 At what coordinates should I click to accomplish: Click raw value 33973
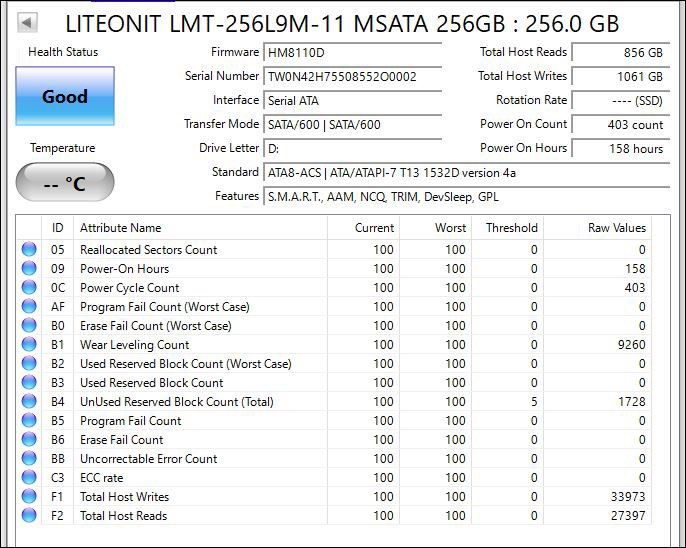[x=628, y=496]
